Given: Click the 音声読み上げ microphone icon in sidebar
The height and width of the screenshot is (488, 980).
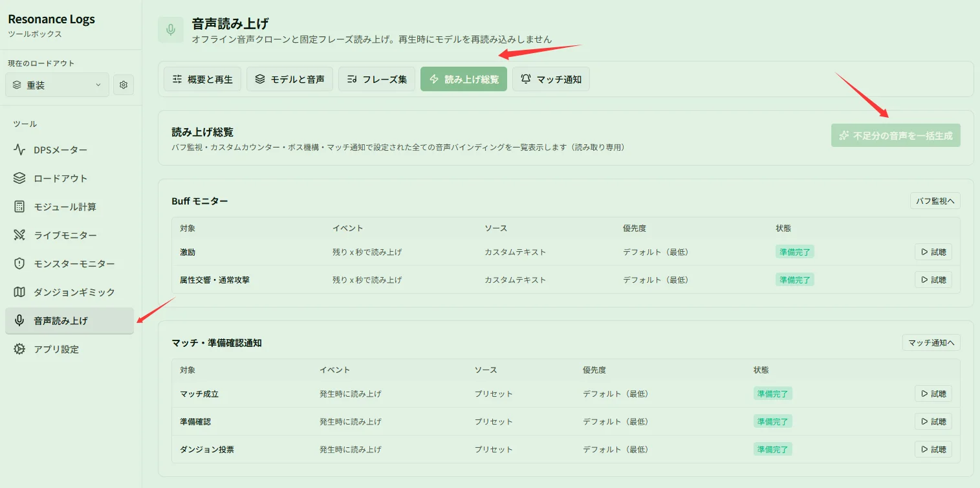Looking at the screenshot, I should (x=19, y=321).
